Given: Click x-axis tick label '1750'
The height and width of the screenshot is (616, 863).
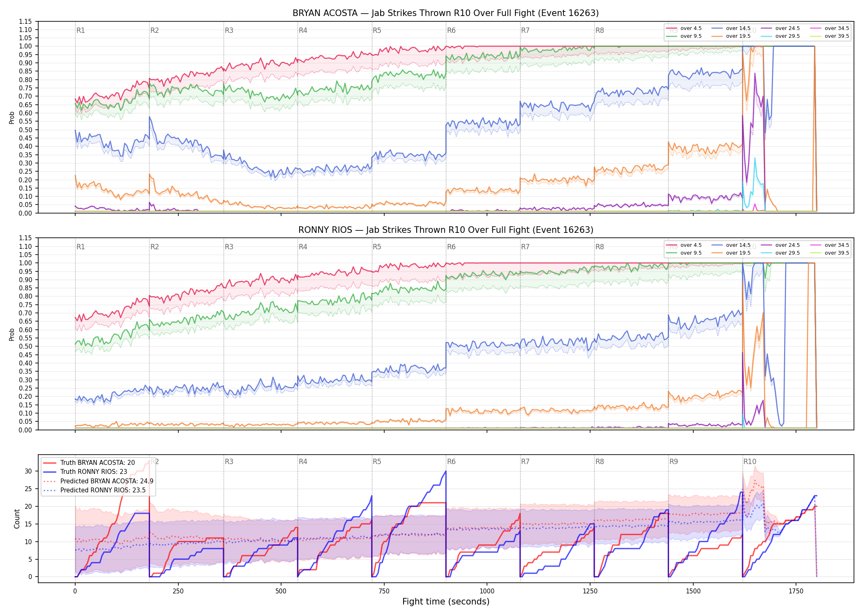Looking at the screenshot, I should [796, 591].
